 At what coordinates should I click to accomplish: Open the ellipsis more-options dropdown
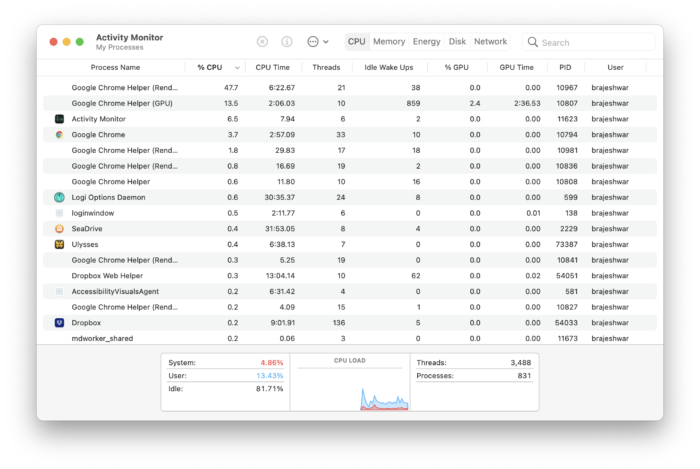317,42
